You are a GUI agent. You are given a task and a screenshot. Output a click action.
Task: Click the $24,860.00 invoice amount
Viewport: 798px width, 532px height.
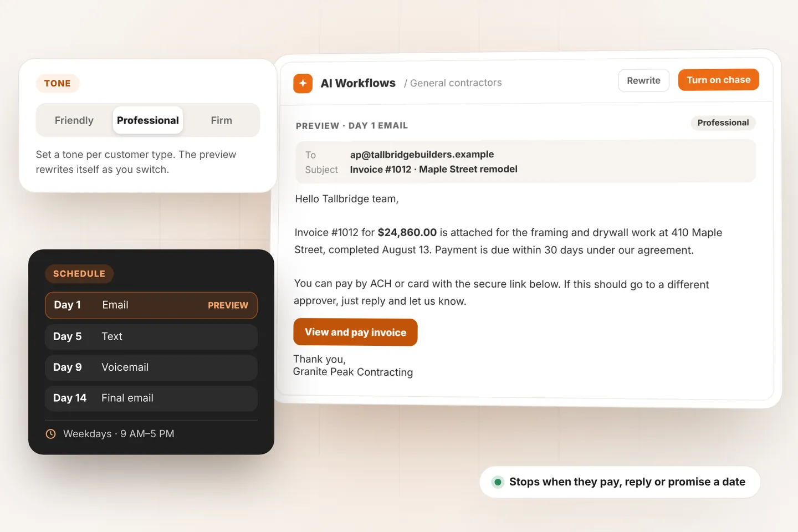407,233
